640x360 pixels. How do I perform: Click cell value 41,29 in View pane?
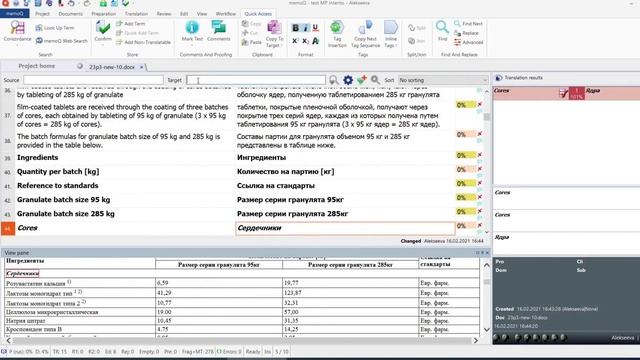pyautogui.click(x=164, y=293)
